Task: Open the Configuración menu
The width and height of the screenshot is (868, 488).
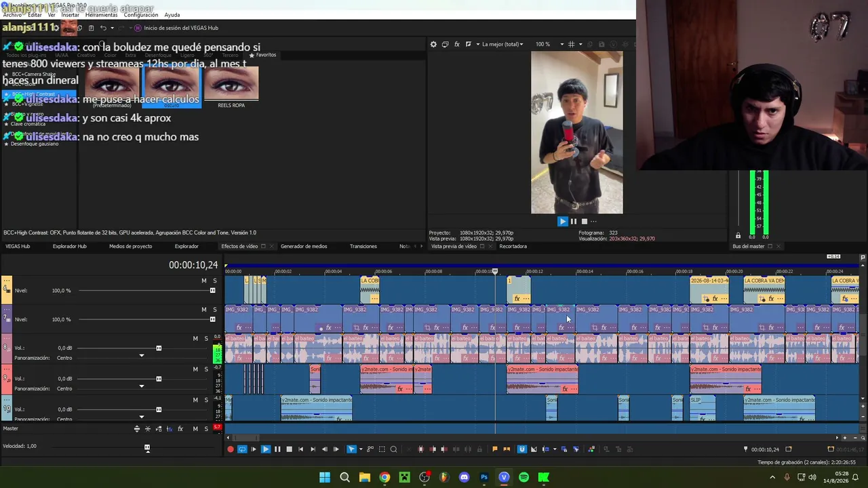Action: [141, 15]
